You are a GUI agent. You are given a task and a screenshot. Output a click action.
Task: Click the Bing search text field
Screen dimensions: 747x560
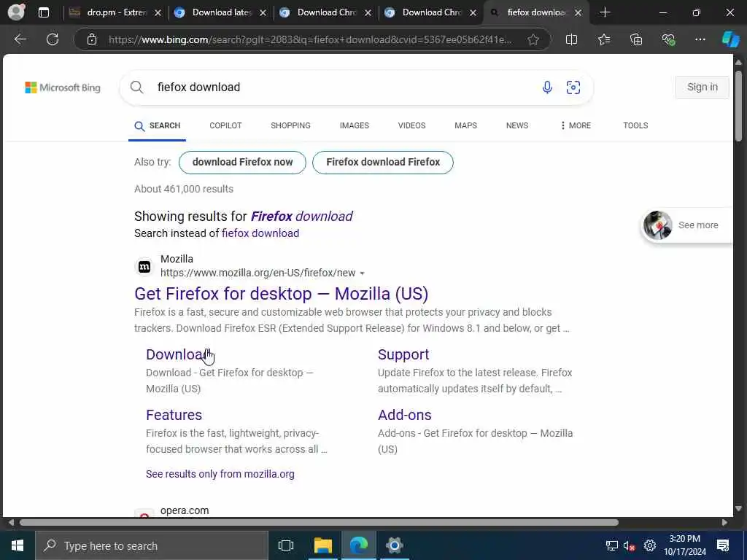click(343, 87)
